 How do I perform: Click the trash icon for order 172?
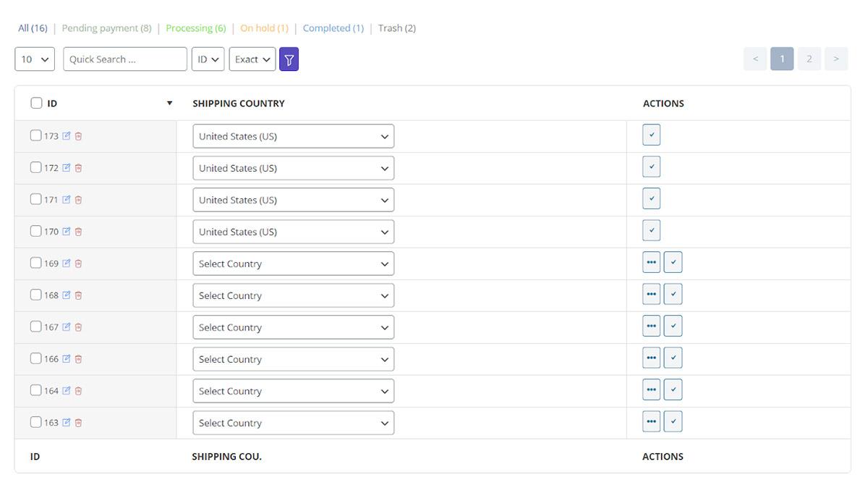(78, 168)
